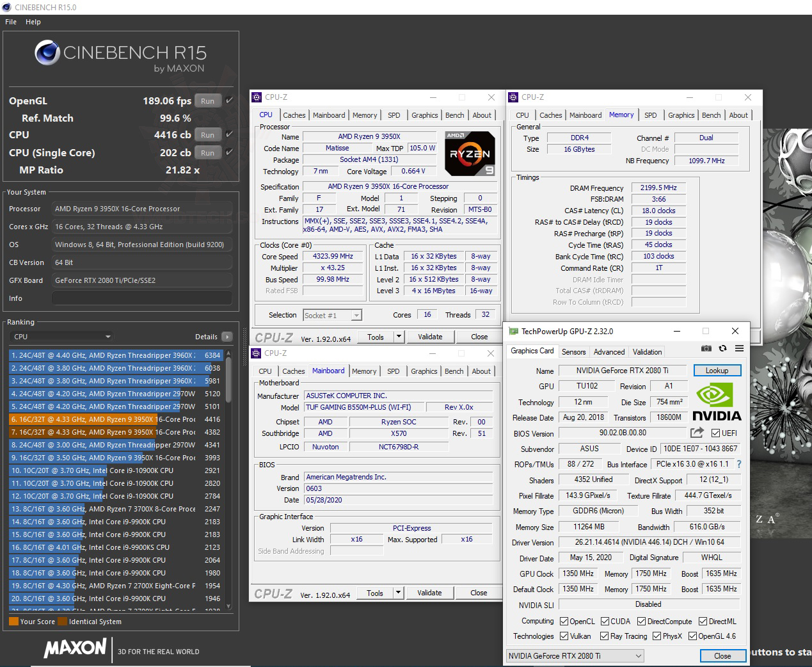
Task: Click the BIOS version share icon in GPU-Z
Action: [696, 433]
